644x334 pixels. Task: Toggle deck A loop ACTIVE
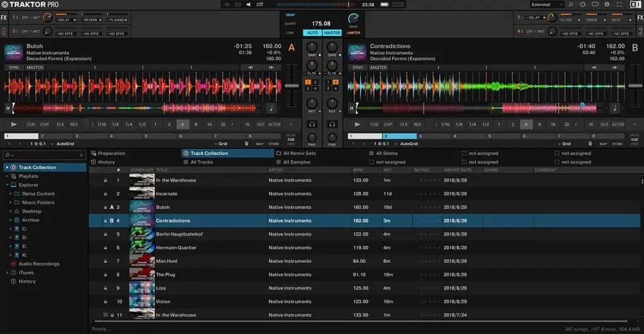click(x=274, y=125)
